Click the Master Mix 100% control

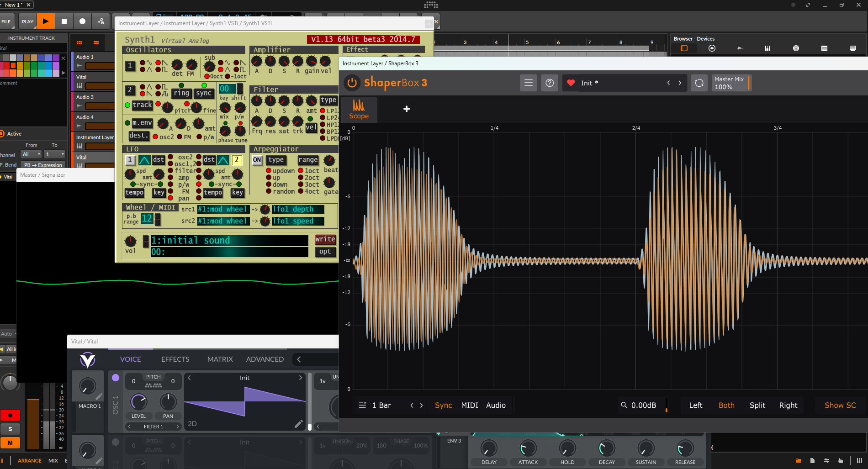click(x=731, y=83)
